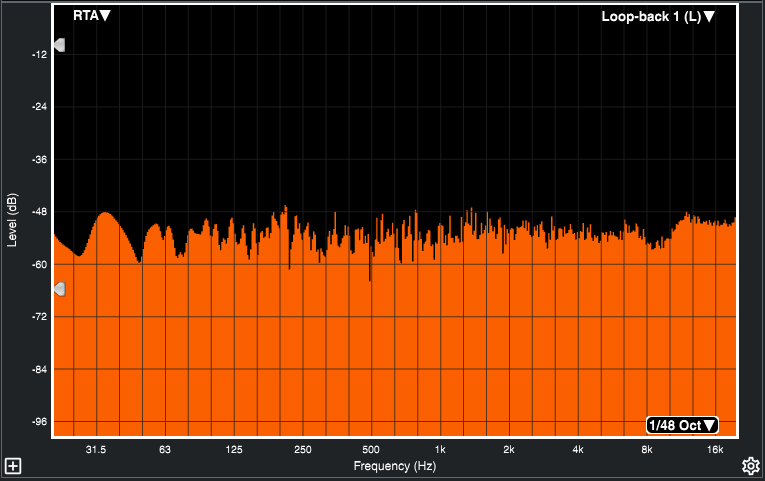
Task: Open the settings gear icon
Action: 751,466
